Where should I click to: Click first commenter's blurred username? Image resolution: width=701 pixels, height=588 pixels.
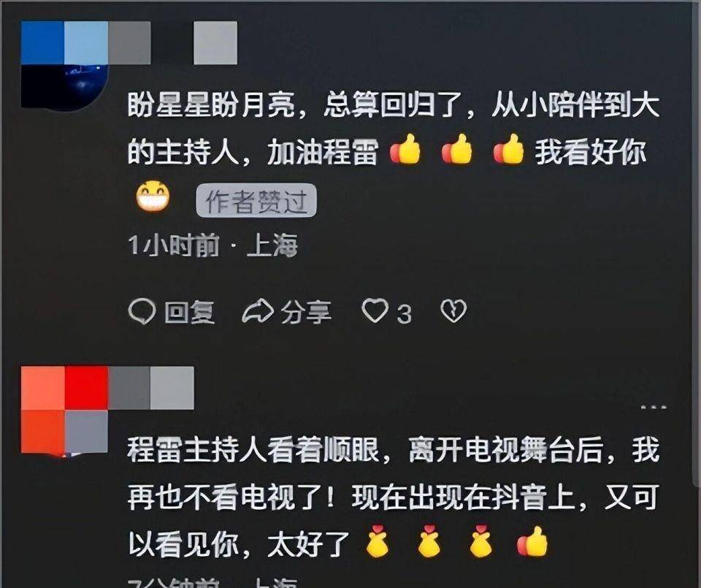(x=172, y=43)
